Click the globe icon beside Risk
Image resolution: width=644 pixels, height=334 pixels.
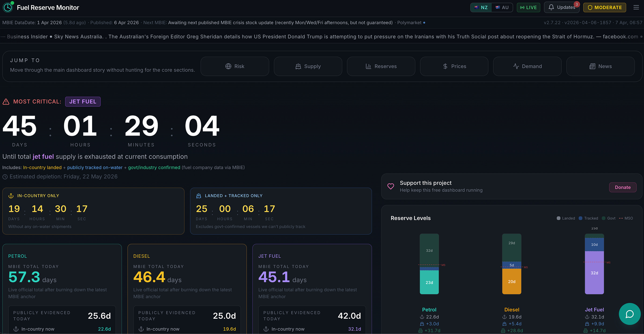coord(228,66)
